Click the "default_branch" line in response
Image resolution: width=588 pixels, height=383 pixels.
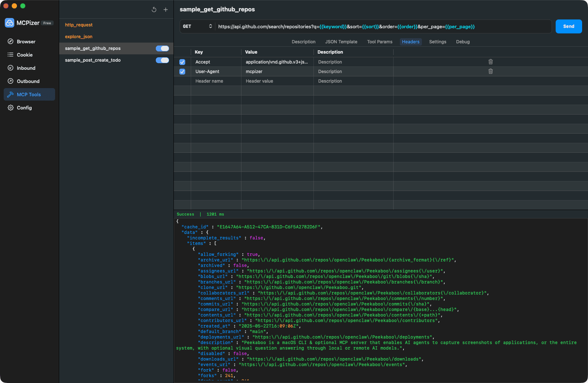[233, 332]
